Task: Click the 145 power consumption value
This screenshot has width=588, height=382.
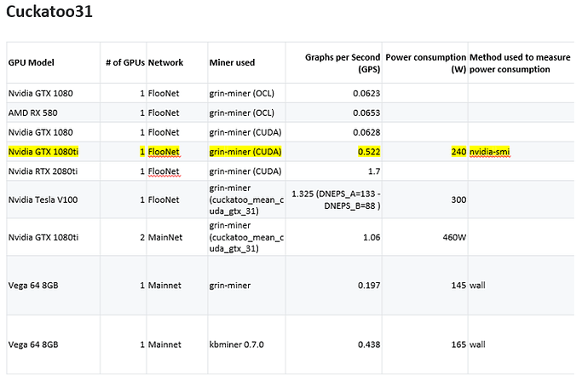Action: pyautogui.click(x=458, y=286)
